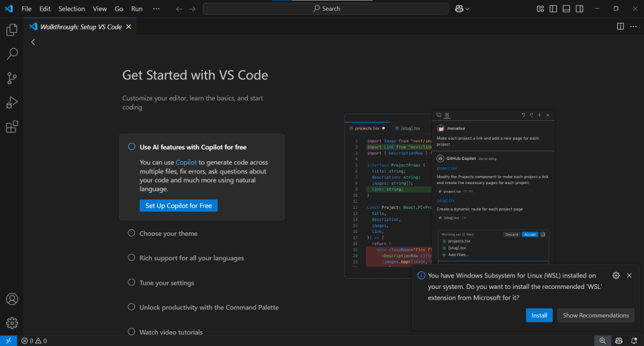Open the Go menu
Viewport: 644px width, 346px height.
coord(119,9)
